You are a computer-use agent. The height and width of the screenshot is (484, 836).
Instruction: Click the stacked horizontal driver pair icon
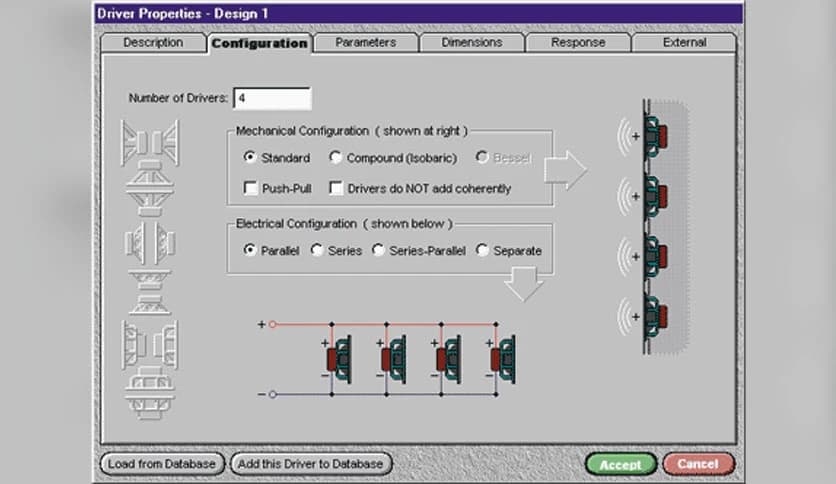click(x=150, y=345)
